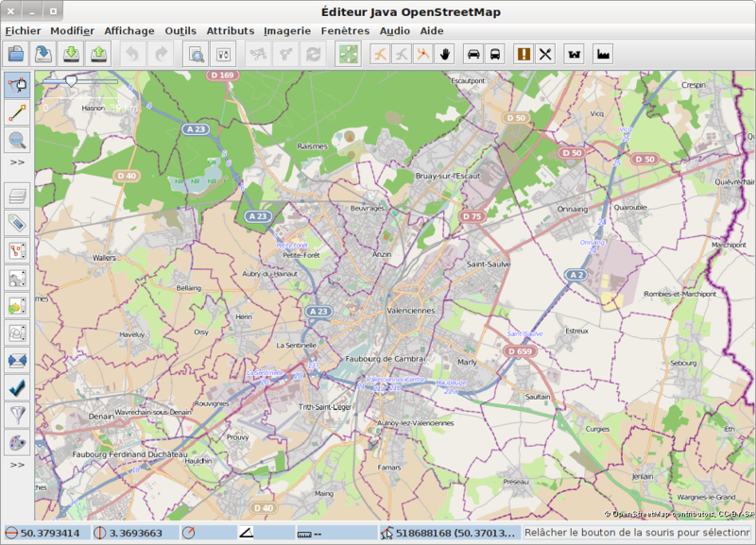Activate the draw nodes mode

click(x=17, y=112)
